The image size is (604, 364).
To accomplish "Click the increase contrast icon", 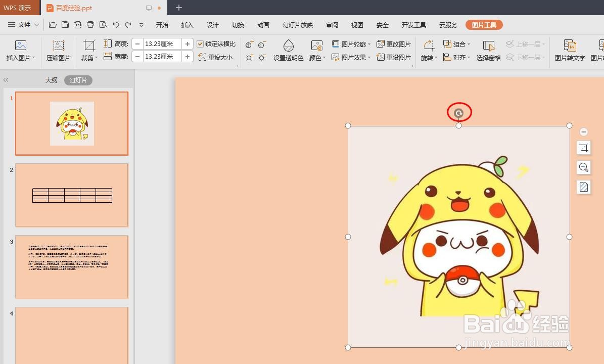I will tap(250, 44).
